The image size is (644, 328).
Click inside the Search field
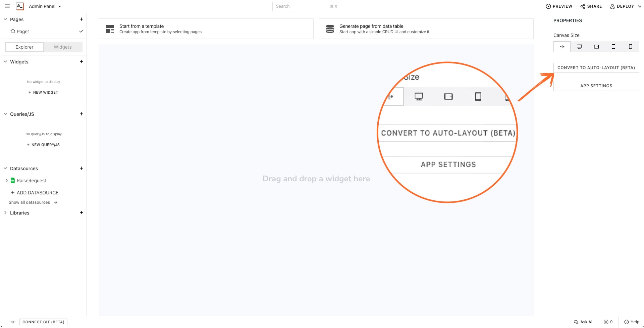302,6
